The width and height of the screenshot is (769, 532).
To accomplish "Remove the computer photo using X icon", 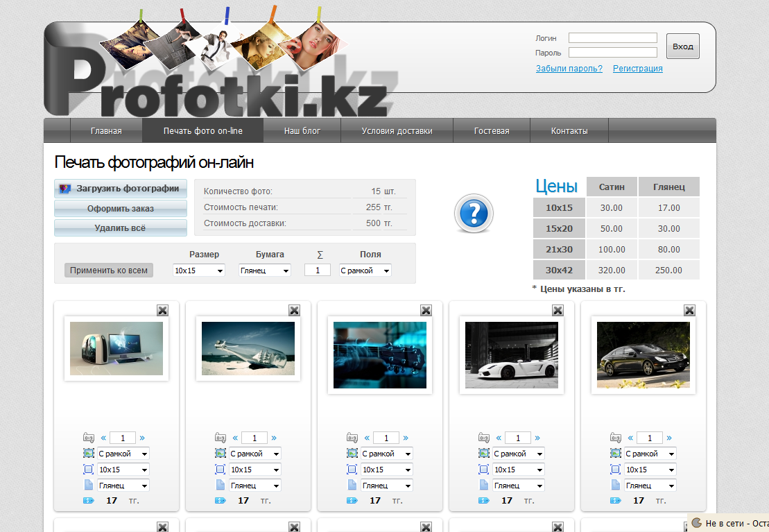I will tap(162, 311).
